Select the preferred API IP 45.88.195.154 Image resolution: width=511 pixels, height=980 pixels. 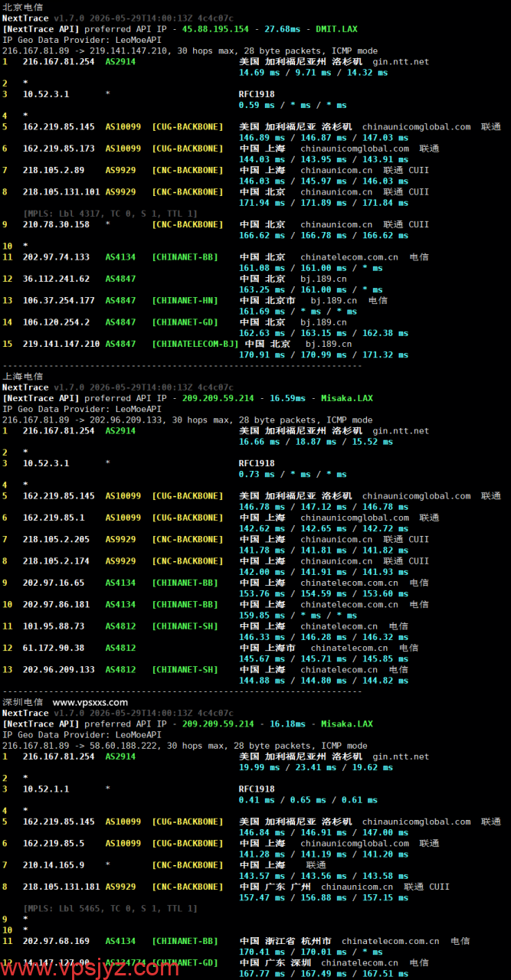215,29
